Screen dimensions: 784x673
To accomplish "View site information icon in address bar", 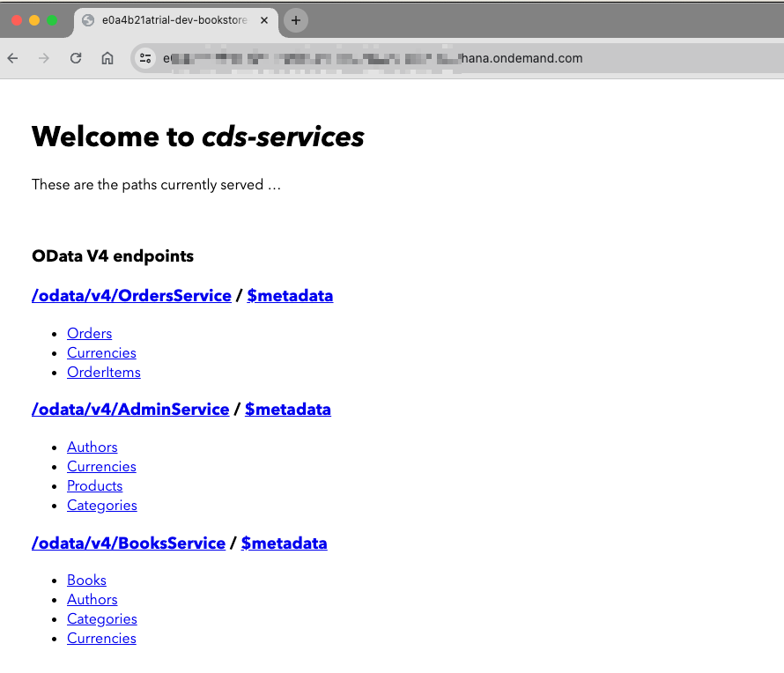I will 145,58.
